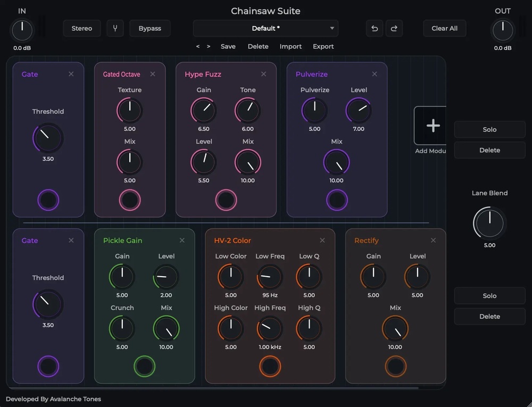532x407 pixels.
Task: Toggle Gated Octave footswitch
Action: [x=130, y=200]
